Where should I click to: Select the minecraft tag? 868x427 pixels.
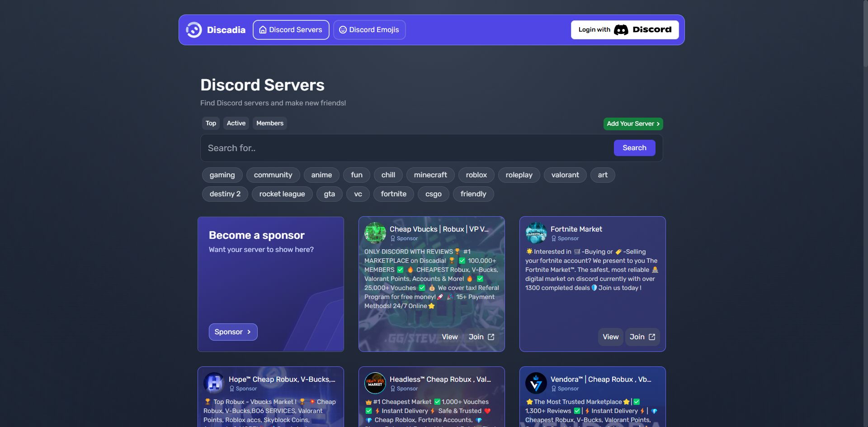point(430,175)
